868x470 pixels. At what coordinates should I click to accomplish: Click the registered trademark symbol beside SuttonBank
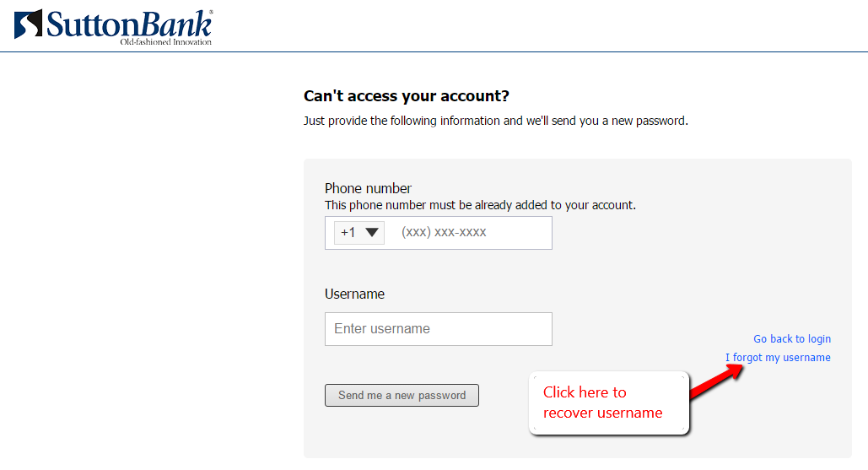pos(211,12)
